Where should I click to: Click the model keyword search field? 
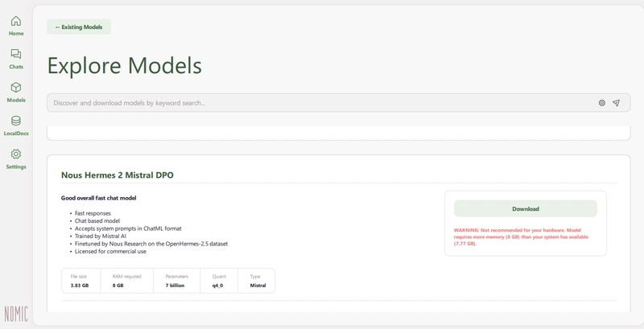[x=338, y=102]
